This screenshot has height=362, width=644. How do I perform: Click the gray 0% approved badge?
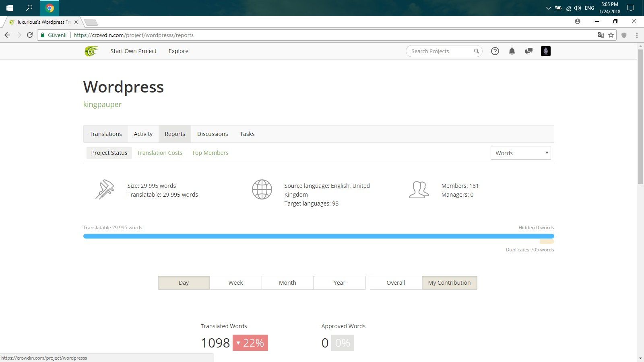coord(343,343)
